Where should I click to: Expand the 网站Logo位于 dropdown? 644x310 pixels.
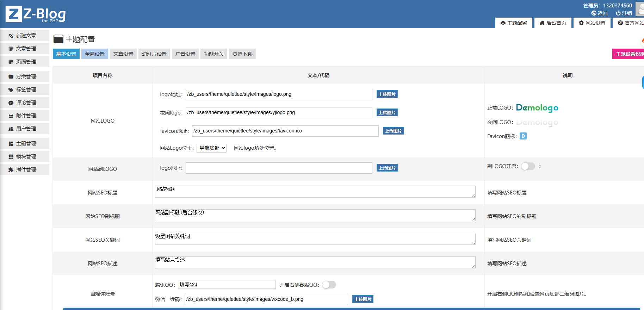[211, 148]
